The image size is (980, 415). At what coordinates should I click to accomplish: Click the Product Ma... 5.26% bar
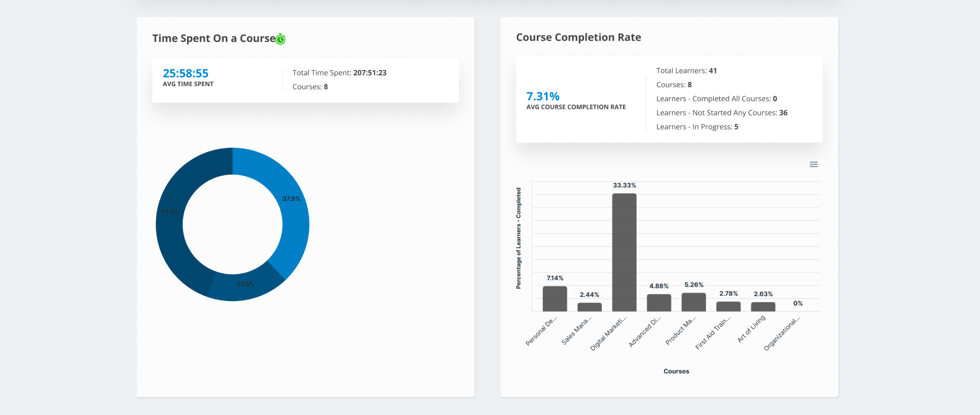coord(694,302)
